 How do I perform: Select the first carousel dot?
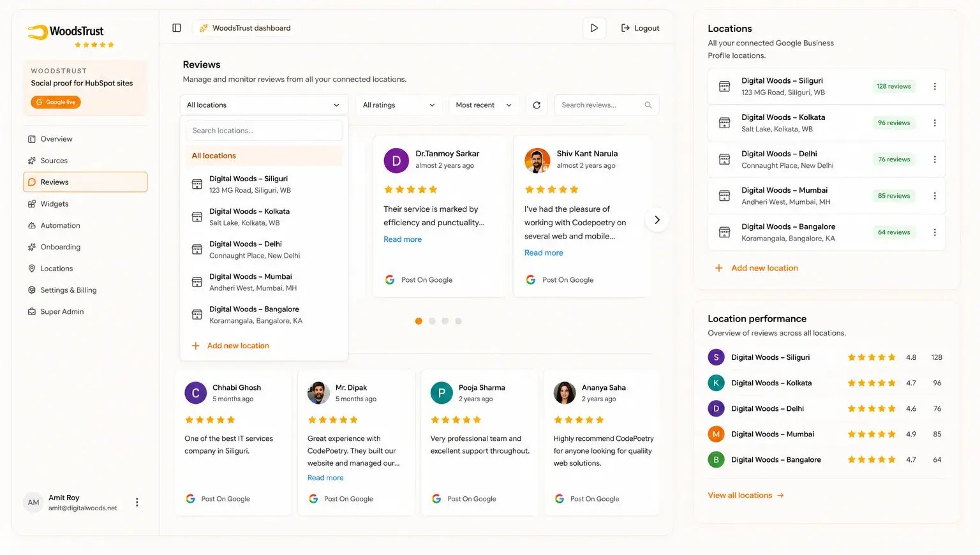(x=419, y=321)
